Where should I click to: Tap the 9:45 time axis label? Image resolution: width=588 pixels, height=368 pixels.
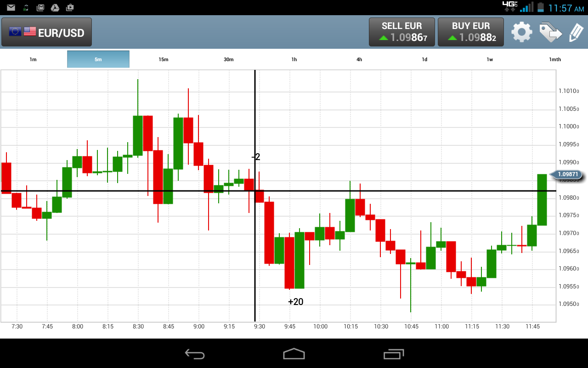(x=290, y=327)
